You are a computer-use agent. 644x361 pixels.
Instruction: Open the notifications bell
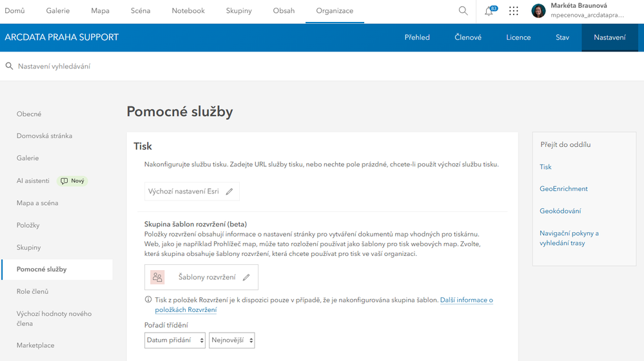click(489, 11)
